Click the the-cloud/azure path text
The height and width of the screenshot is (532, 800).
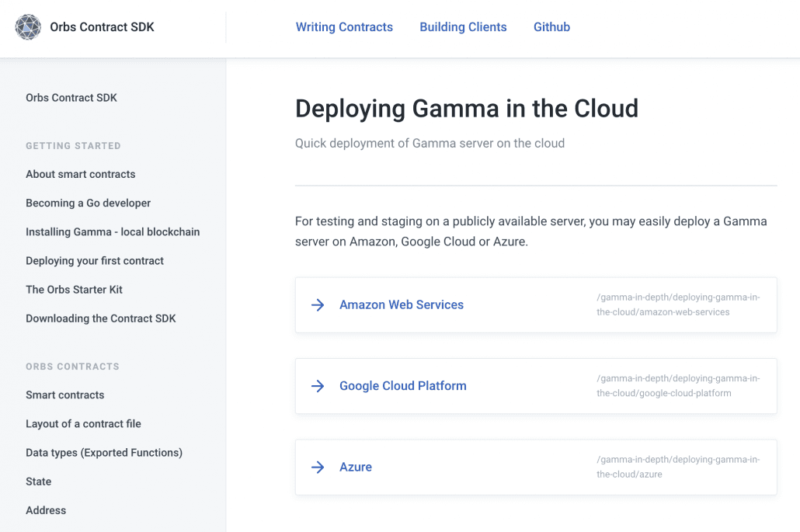tap(678, 467)
